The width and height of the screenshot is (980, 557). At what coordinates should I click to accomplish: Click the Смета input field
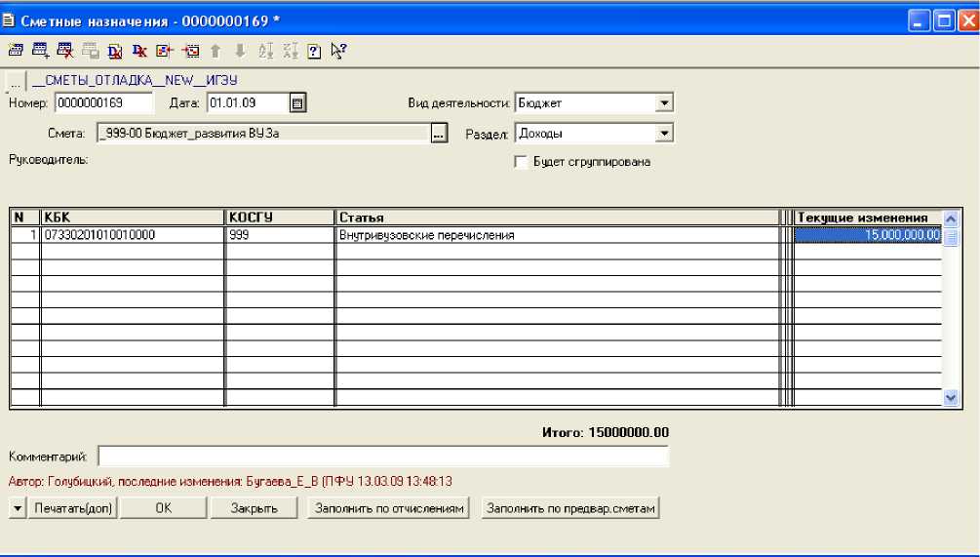pyautogui.click(x=263, y=134)
